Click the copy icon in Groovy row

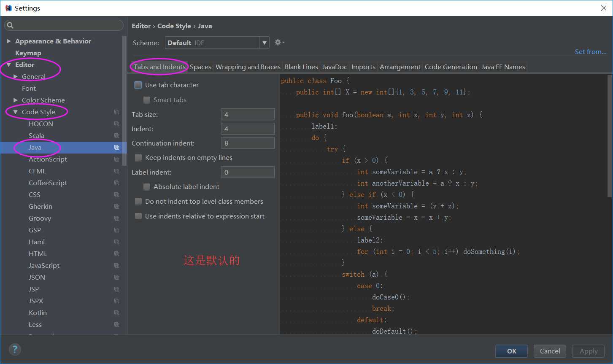pos(116,218)
